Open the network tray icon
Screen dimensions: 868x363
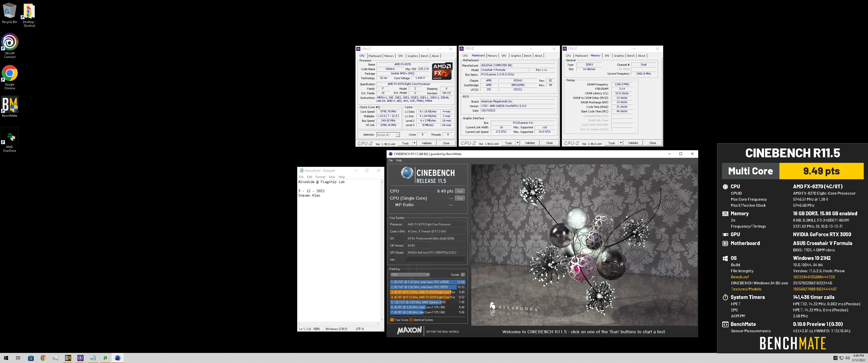pos(842,358)
